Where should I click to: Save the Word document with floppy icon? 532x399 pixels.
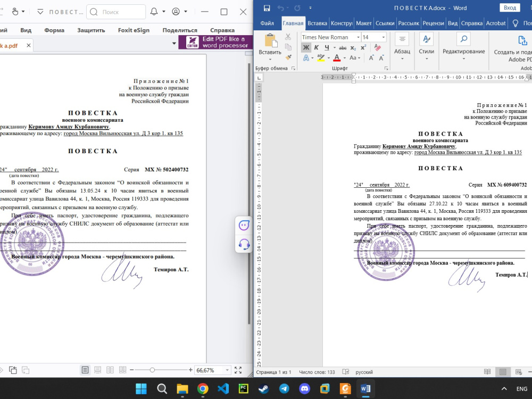[x=267, y=8]
